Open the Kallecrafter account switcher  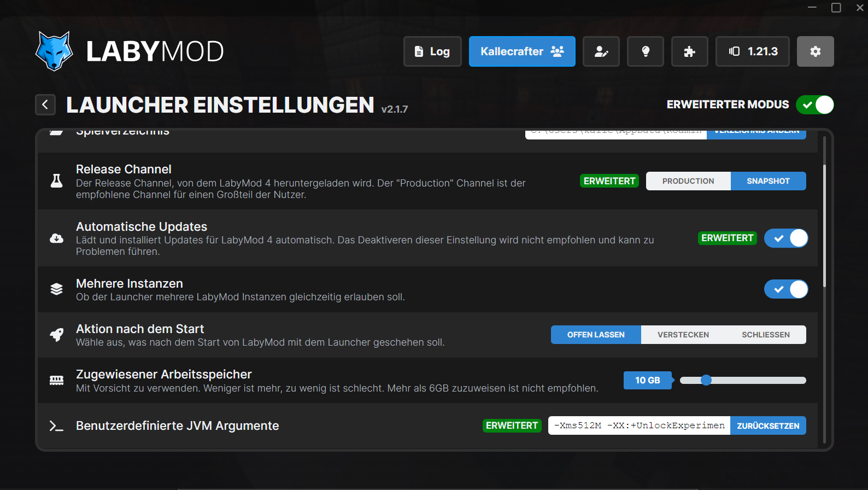pyautogui.click(x=521, y=51)
